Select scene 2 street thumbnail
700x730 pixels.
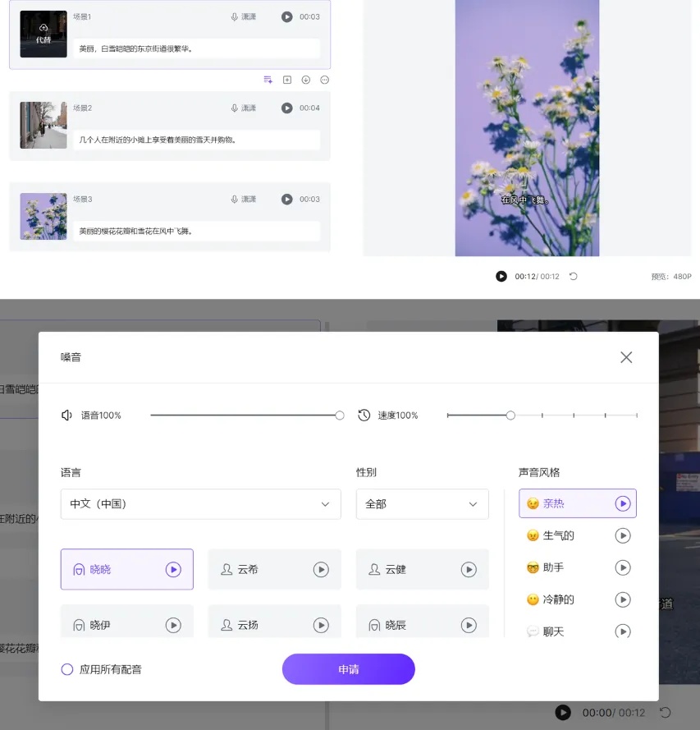(x=43, y=126)
